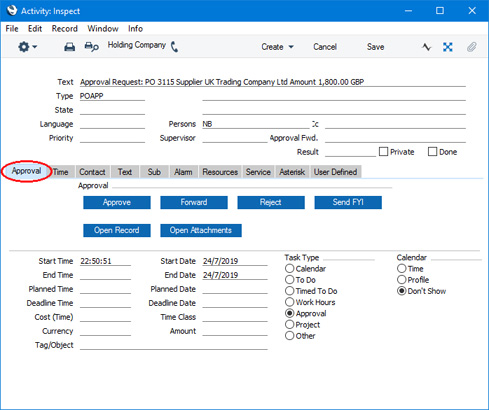Click the Open Attachments button
The image size is (489, 410).
point(201,230)
